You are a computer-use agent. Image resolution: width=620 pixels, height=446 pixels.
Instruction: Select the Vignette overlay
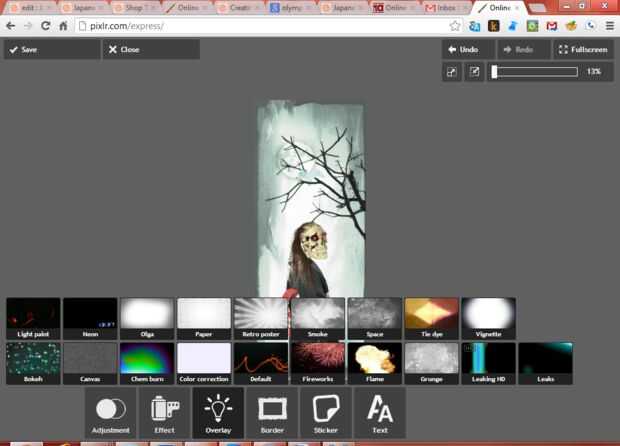coord(489,319)
